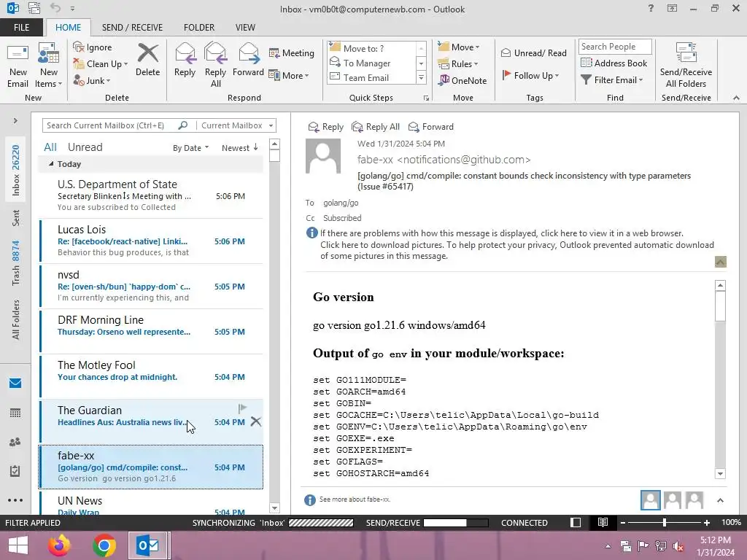This screenshot has width=747, height=560.
Task: Open the Sent folder in the sidebar
Action: 16,217
